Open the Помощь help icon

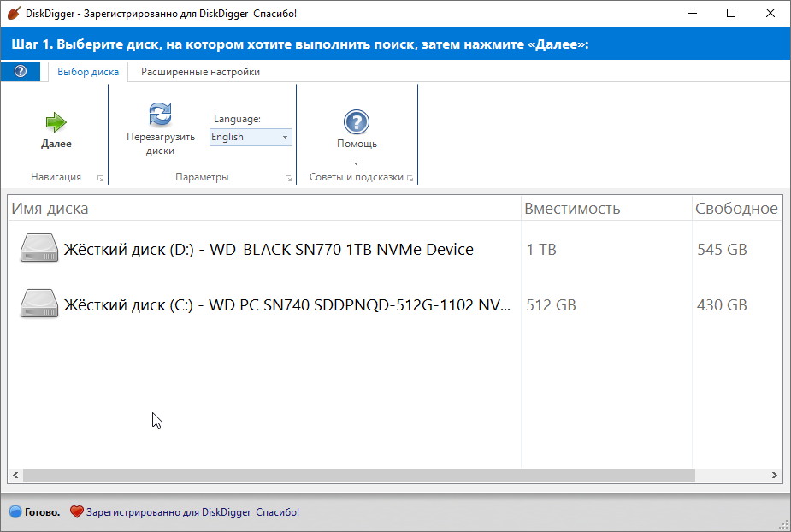357,122
